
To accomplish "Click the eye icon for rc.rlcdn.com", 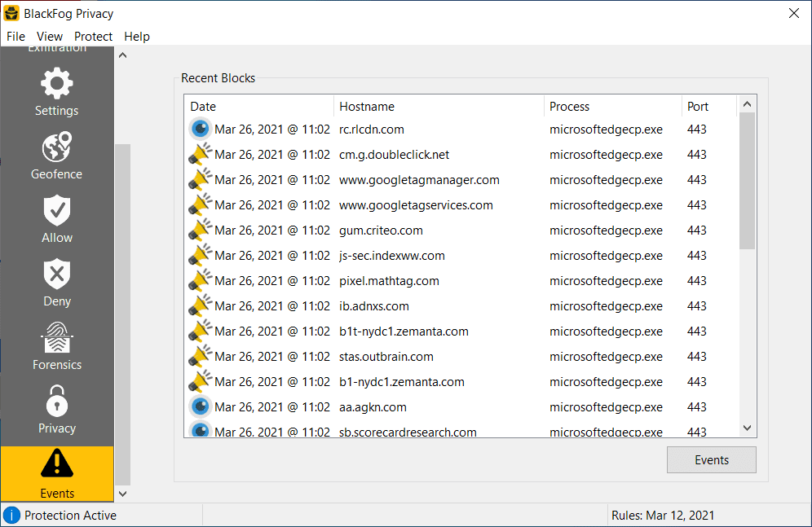I will (201, 129).
